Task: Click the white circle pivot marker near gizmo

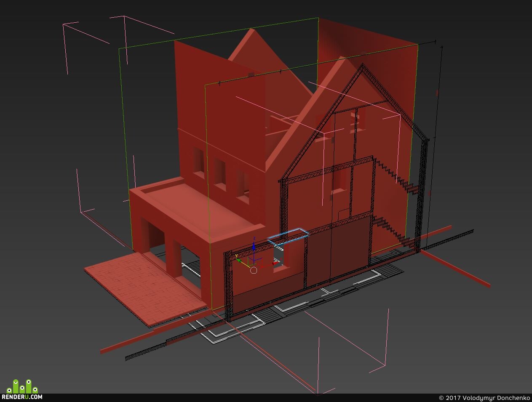Action: [254, 270]
